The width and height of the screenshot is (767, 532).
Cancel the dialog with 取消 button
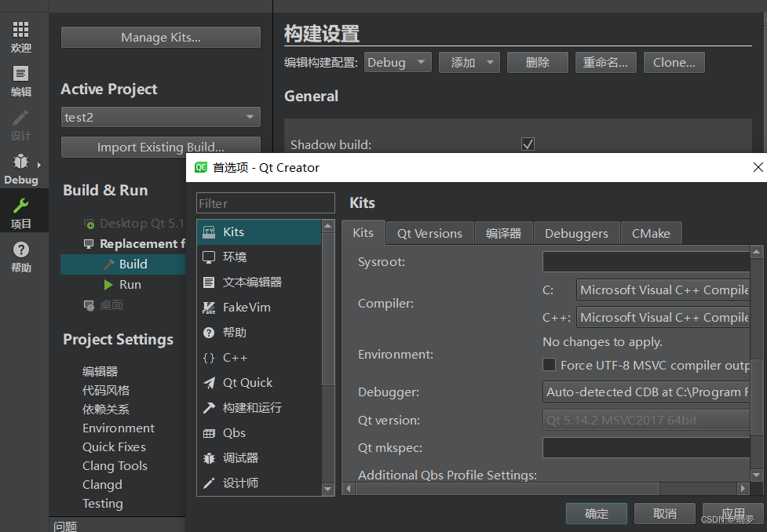665,513
